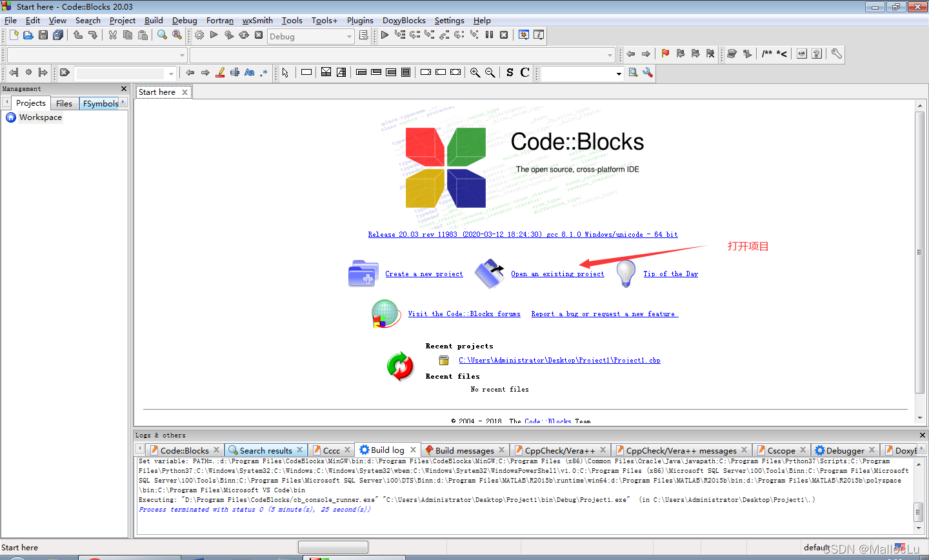
Task: Click the Find magnifier icon
Action: 163,35
